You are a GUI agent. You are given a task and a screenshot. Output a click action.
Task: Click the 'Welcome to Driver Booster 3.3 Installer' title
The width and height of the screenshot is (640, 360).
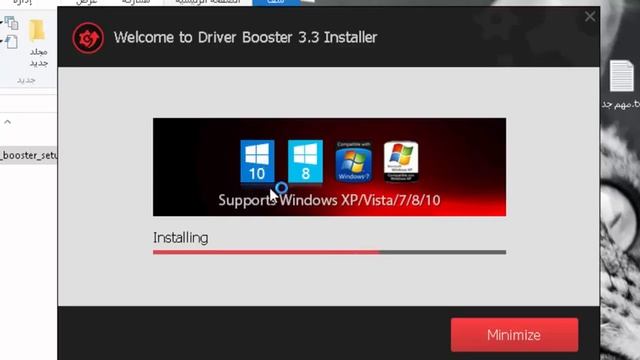pos(245,38)
